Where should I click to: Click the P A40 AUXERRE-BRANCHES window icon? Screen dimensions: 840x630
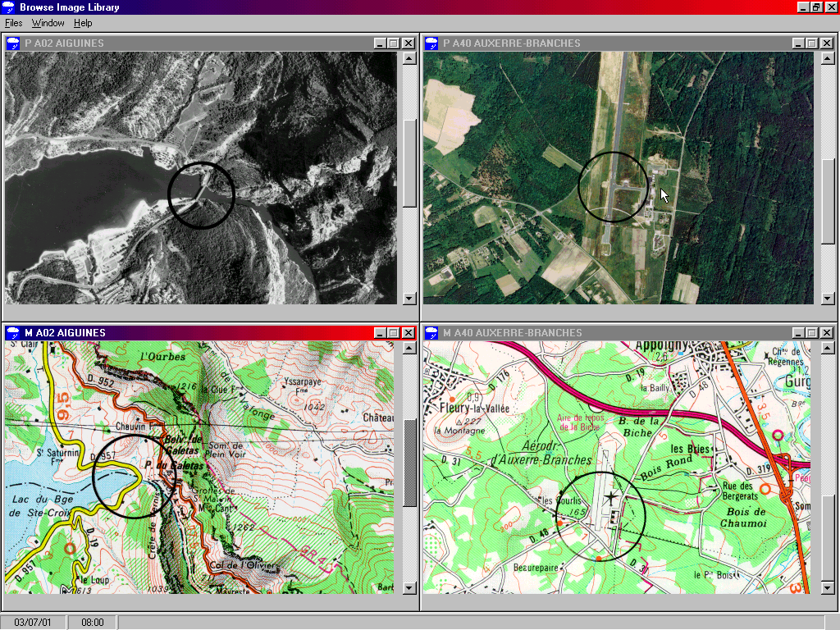point(431,43)
